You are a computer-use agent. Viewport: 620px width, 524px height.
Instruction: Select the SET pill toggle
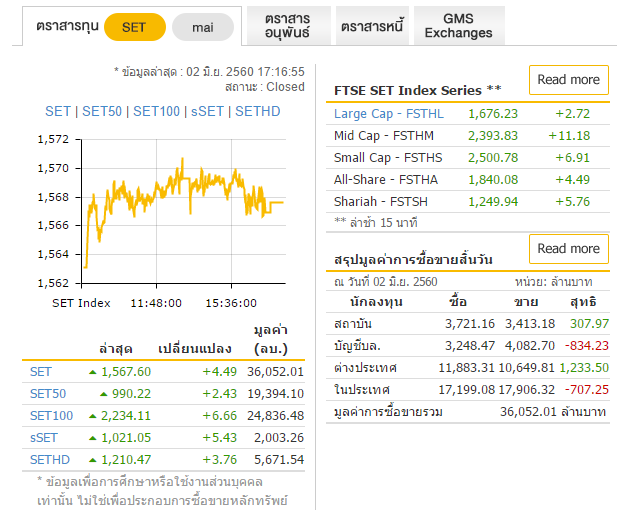point(134,27)
